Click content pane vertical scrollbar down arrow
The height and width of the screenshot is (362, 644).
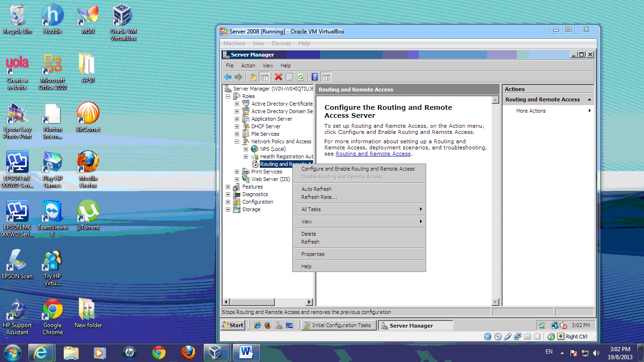(x=495, y=302)
